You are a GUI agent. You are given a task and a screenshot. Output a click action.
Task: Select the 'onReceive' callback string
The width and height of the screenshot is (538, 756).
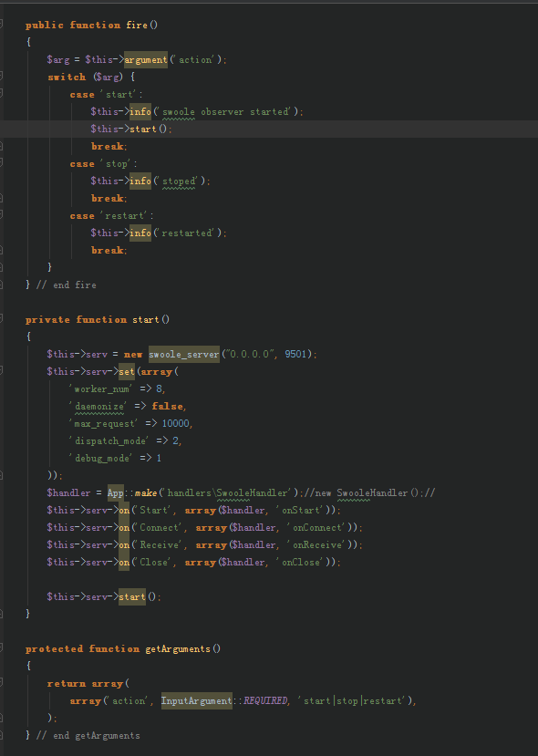coord(317,545)
